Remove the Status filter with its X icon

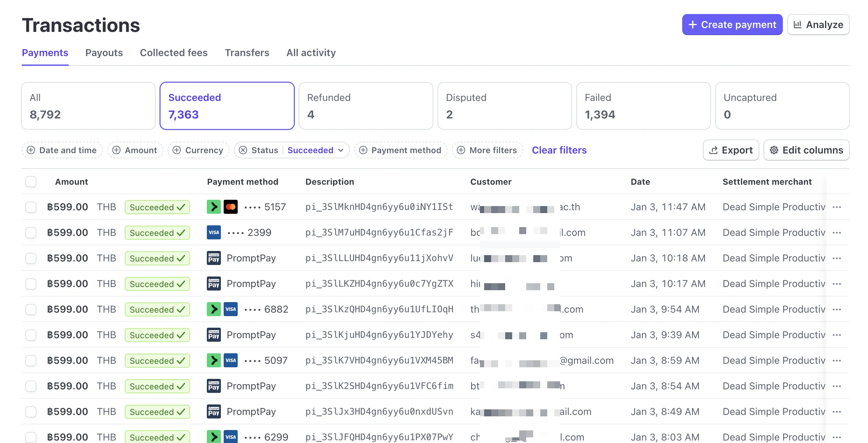tap(243, 150)
